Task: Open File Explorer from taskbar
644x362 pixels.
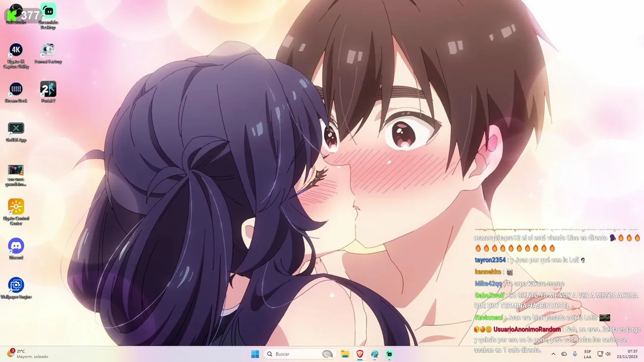Action: coord(345,354)
